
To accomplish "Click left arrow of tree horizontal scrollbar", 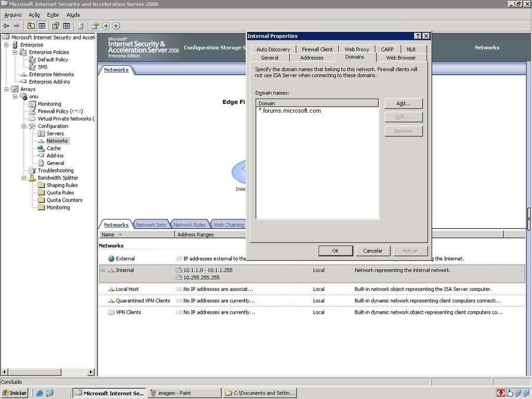I will (4, 372).
